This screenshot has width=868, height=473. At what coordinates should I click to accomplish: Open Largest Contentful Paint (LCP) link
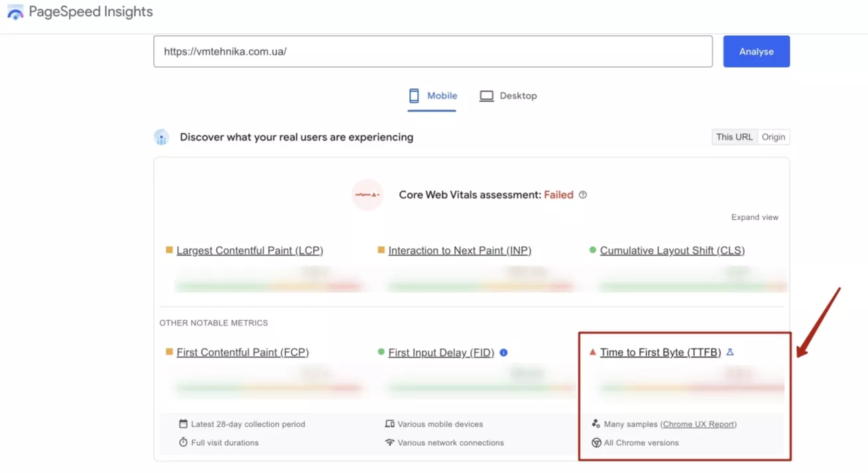coord(249,250)
